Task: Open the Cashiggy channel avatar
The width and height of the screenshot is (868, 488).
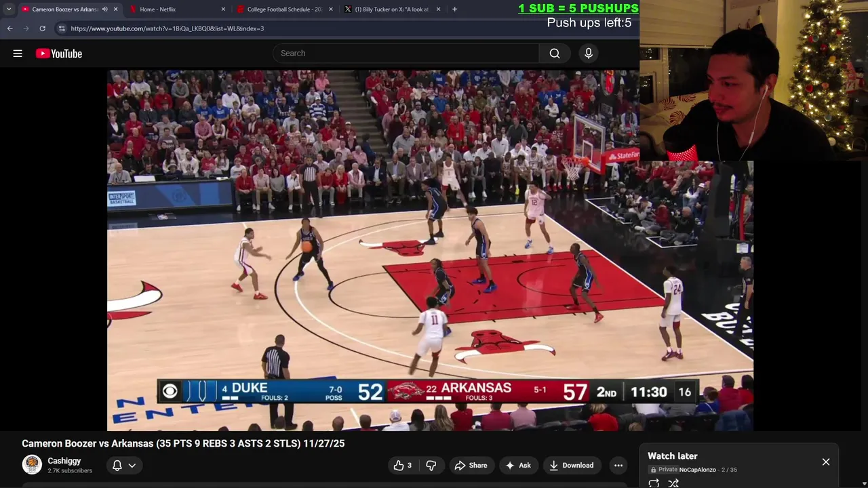Action: click(x=32, y=465)
